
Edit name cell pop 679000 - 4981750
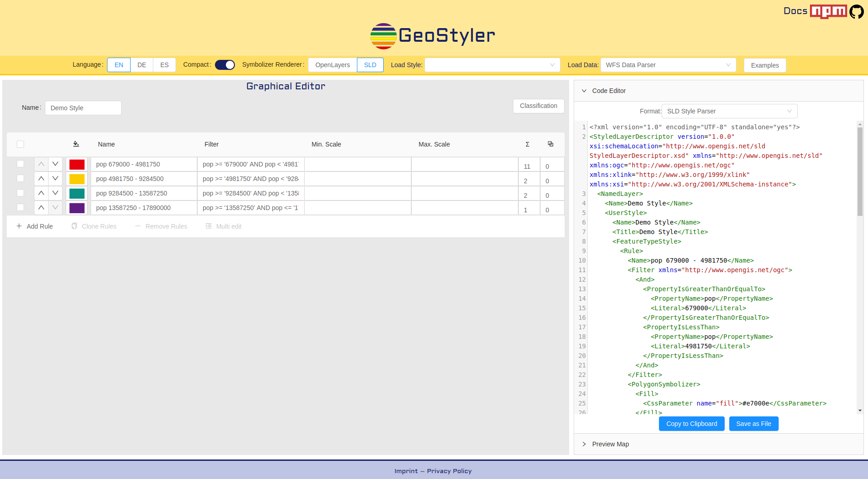(144, 164)
